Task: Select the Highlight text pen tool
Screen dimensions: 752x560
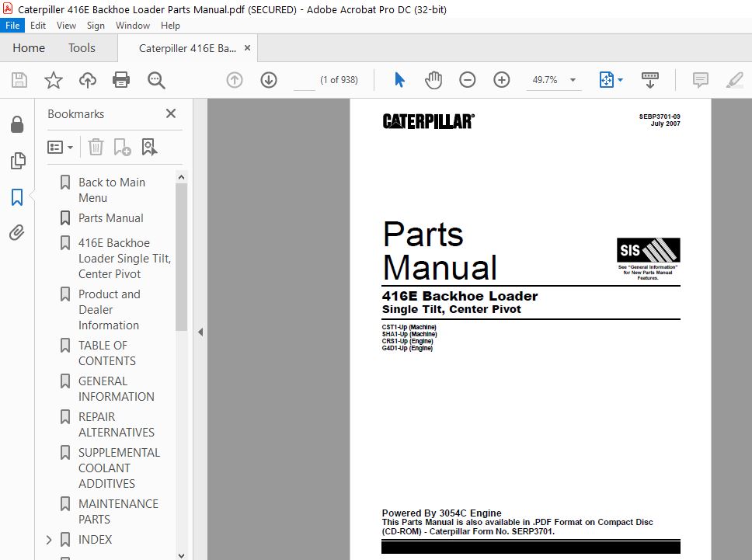Action: tap(734, 80)
